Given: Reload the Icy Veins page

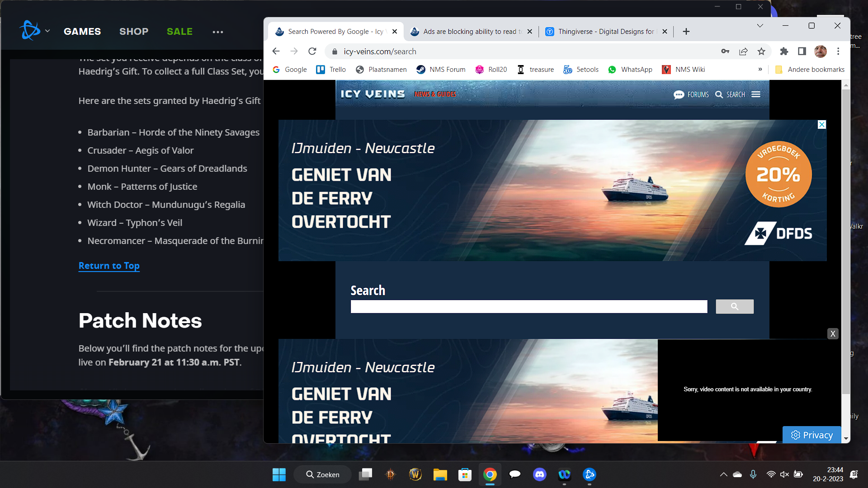Looking at the screenshot, I should [x=312, y=52].
